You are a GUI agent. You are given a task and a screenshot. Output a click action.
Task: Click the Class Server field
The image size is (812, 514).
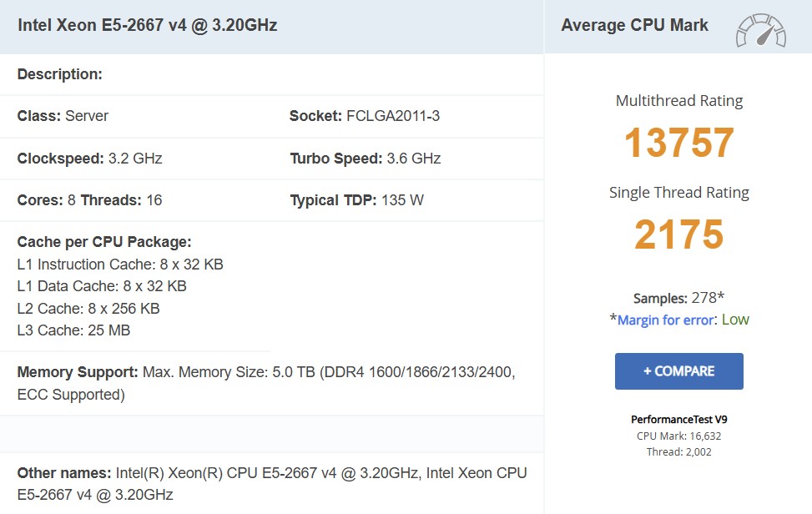tap(63, 116)
